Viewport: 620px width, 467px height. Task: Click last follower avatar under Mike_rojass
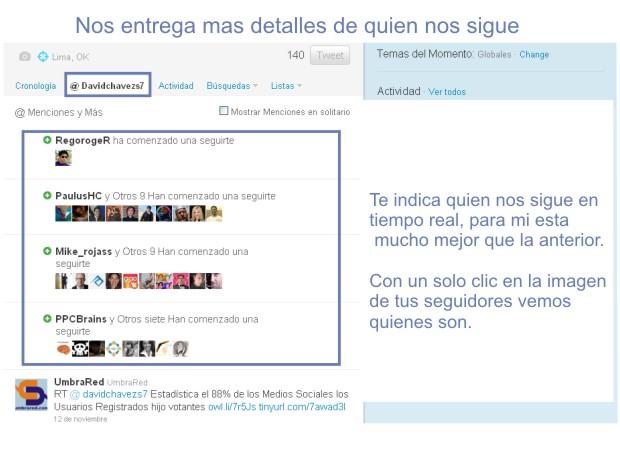click(x=214, y=281)
